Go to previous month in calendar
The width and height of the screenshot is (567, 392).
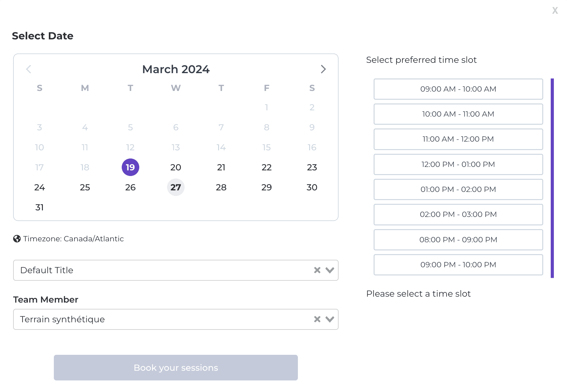[28, 69]
